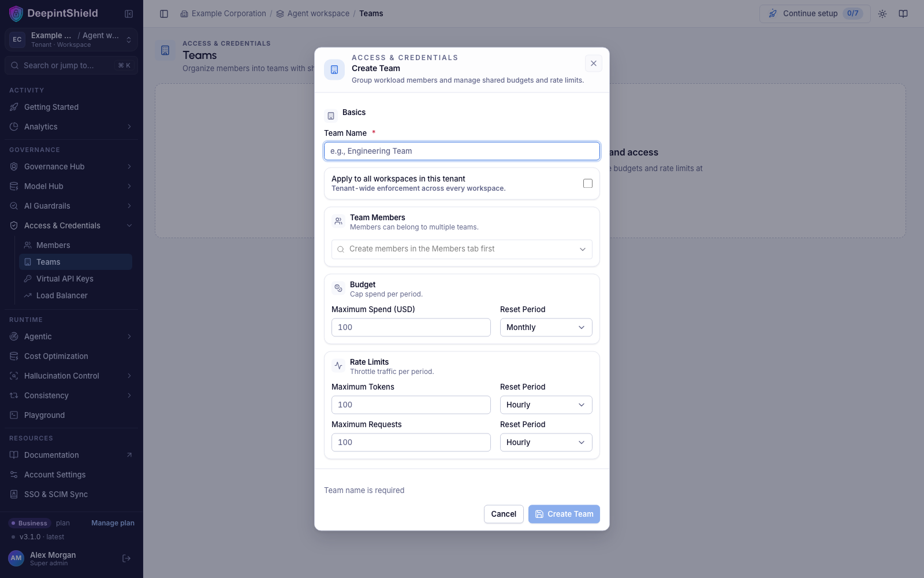Open the Budget Reset Period Monthly dropdown

(x=546, y=327)
